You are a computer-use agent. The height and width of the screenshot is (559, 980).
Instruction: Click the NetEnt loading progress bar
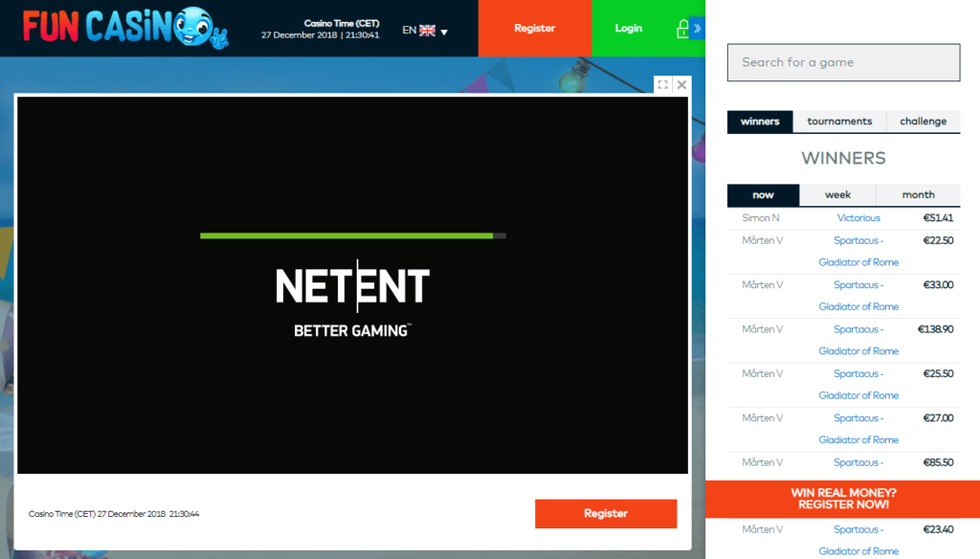coord(352,235)
